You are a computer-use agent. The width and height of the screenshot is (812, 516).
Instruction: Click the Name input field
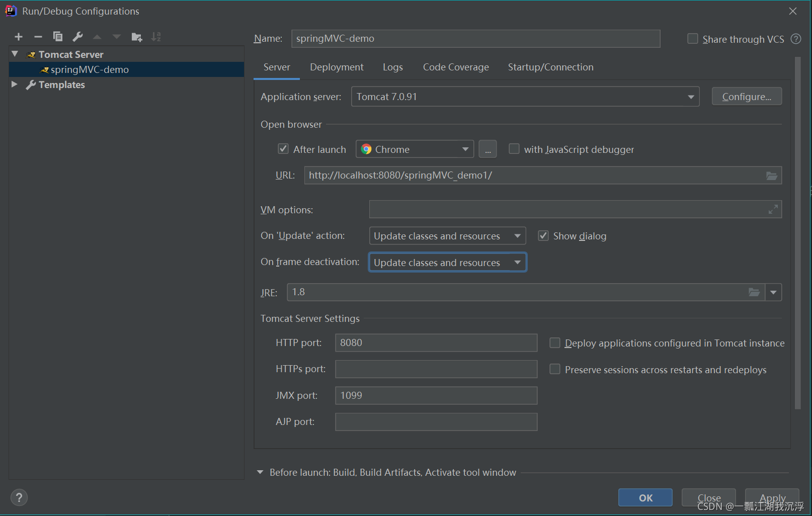[x=475, y=39]
